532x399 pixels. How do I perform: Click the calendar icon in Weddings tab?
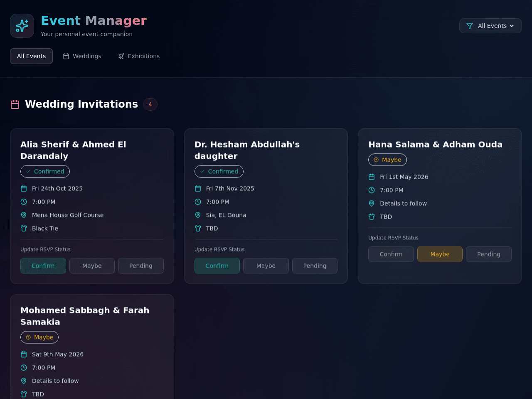(66, 56)
